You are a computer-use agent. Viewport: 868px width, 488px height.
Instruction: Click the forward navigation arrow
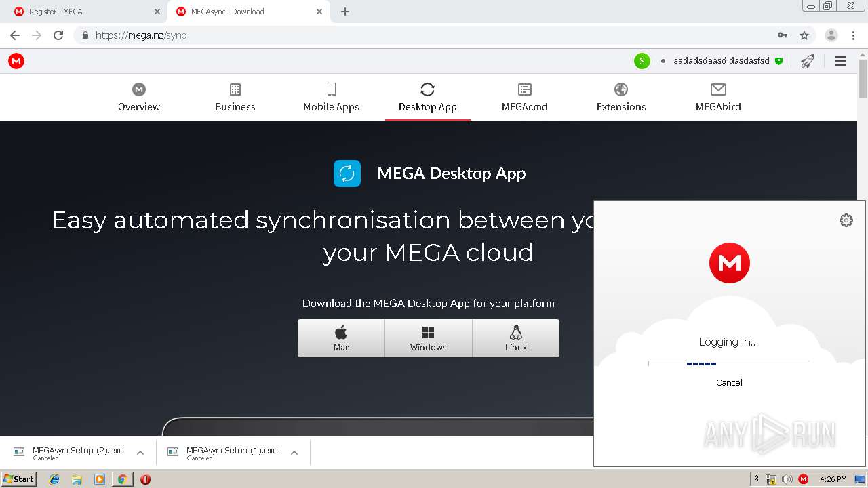(37, 35)
